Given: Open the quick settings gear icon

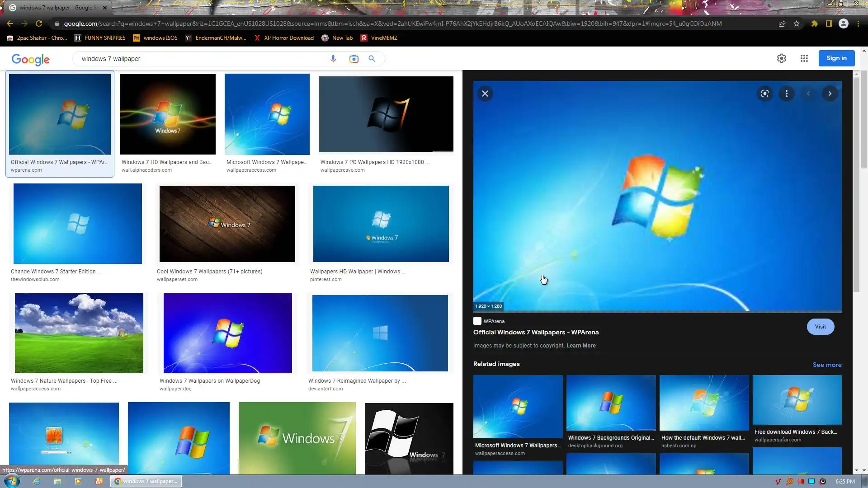Looking at the screenshot, I should pyautogui.click(x=781, y=58).
